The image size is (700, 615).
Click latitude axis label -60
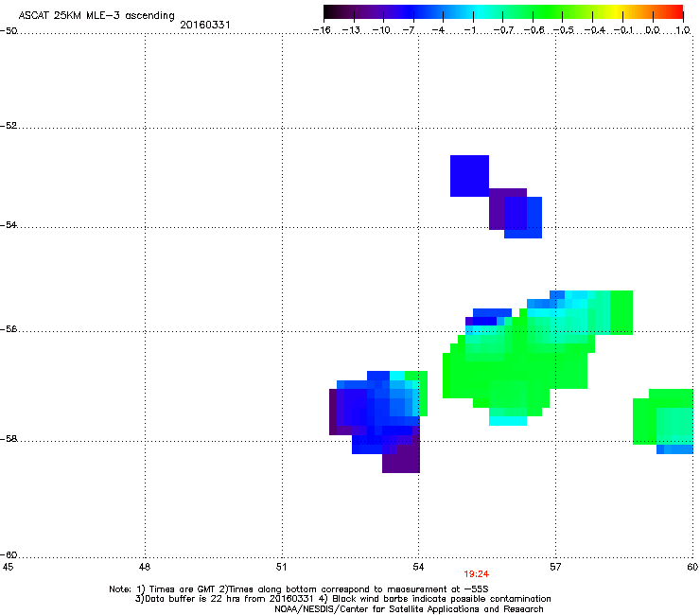[9, 554]
